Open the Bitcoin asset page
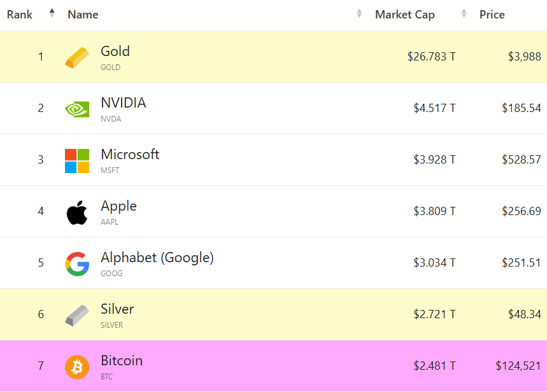Viewport: 547px width, 392px height. (x=122, y=361)
